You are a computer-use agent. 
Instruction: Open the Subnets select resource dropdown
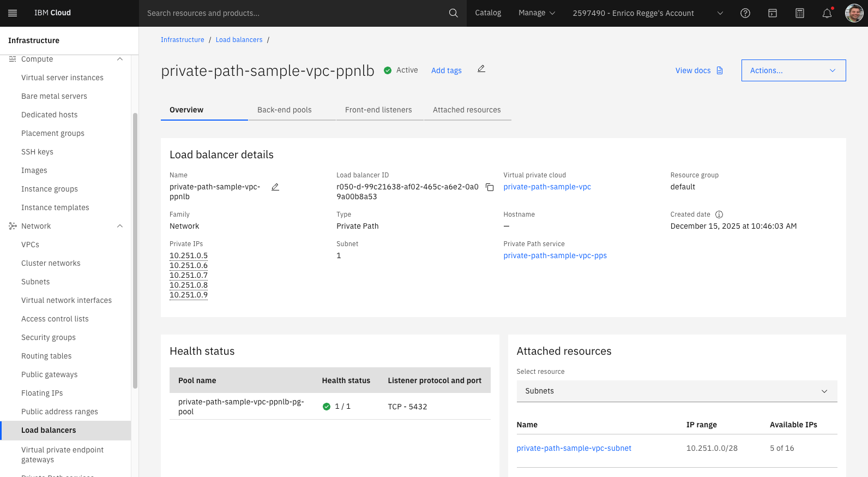coord(676,391)
